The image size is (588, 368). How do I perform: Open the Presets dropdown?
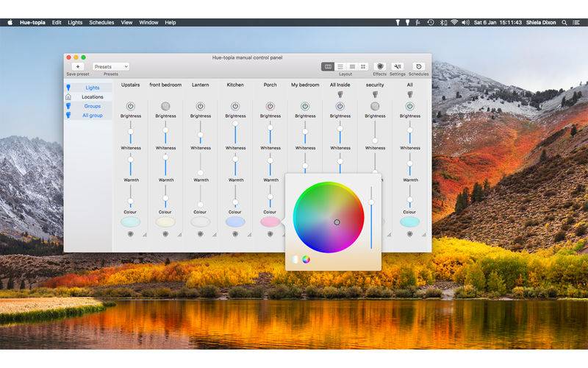point(111,67)
